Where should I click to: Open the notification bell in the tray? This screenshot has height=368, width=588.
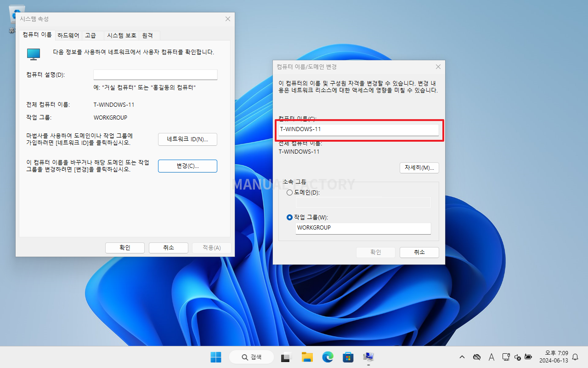[x=575, y=357]
